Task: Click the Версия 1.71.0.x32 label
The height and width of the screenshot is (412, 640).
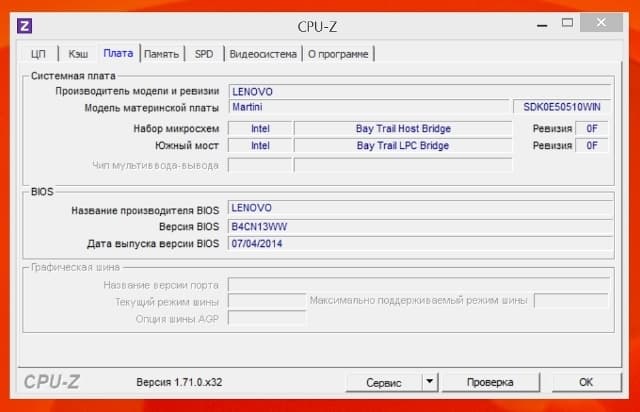Action: (x=179, y=382)
